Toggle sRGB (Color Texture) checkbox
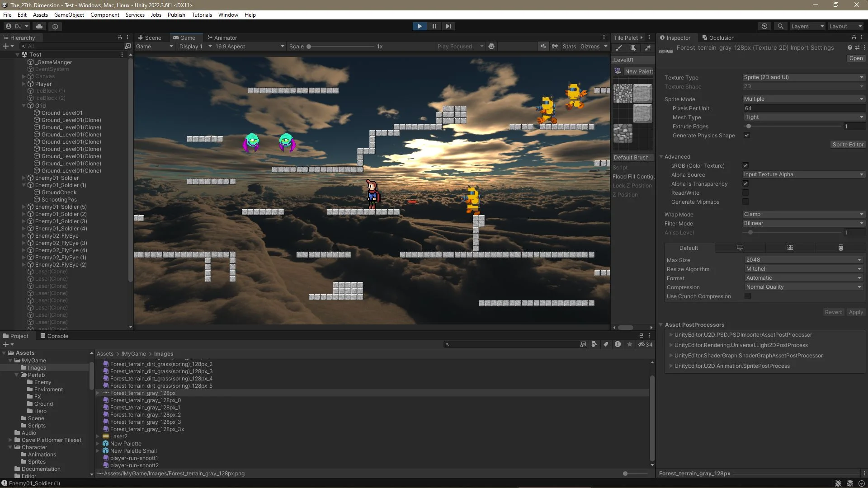This screenshot has height=488, width=868. 745,165
